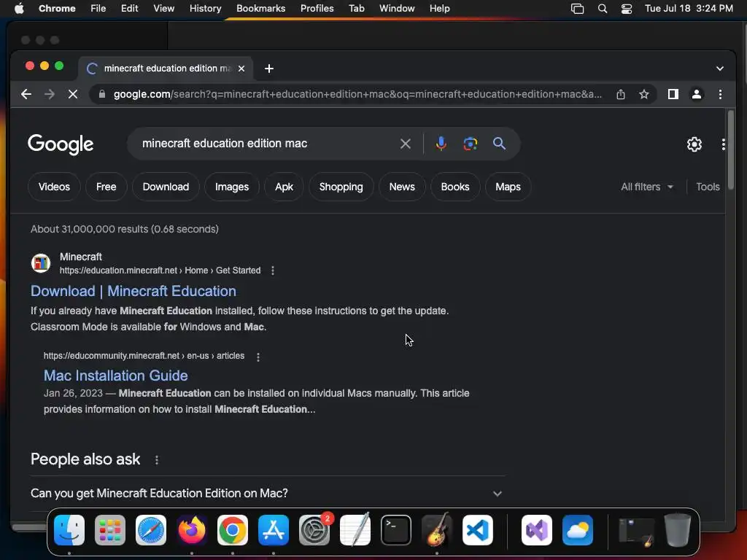Expand the tab search chevron

(x=720, y=69)
